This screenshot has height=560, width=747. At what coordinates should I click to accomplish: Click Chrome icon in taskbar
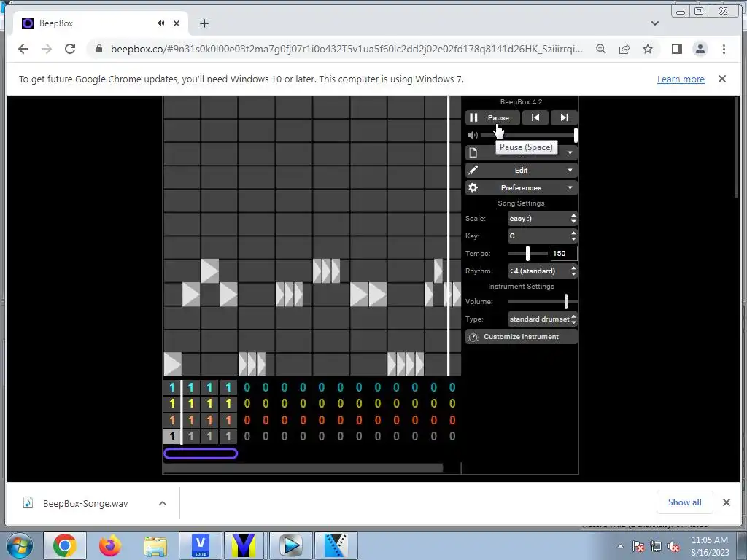[x=65, y=545]
